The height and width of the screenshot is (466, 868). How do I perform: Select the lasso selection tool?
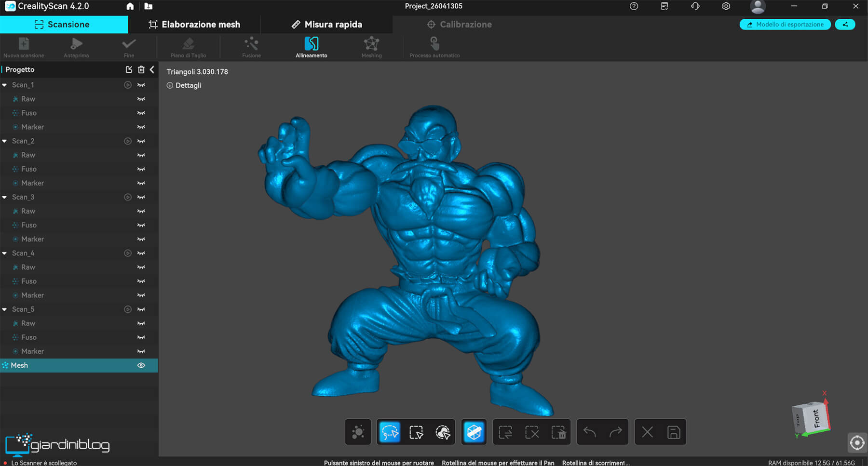390,432
